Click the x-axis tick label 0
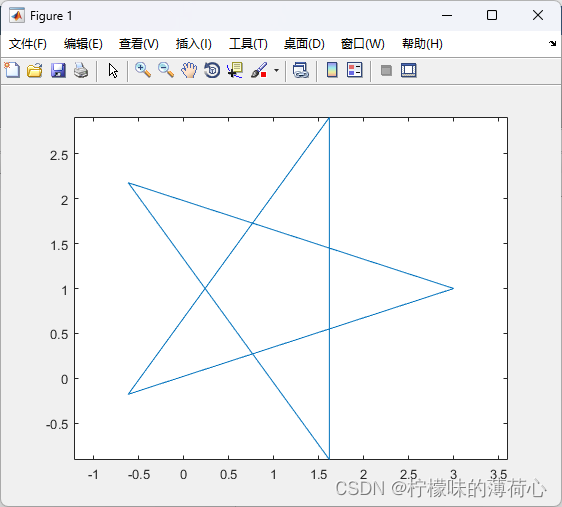 pyautogui.click(x=184, y=475)
